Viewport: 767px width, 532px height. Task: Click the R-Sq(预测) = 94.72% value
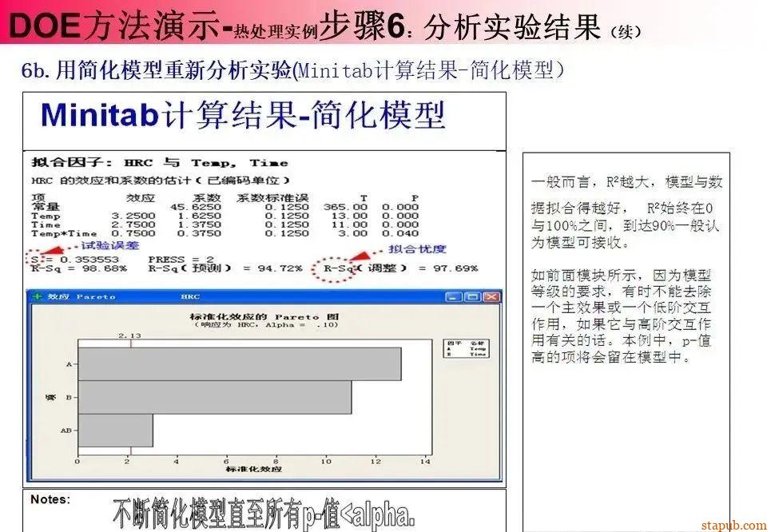pos(225,268)
